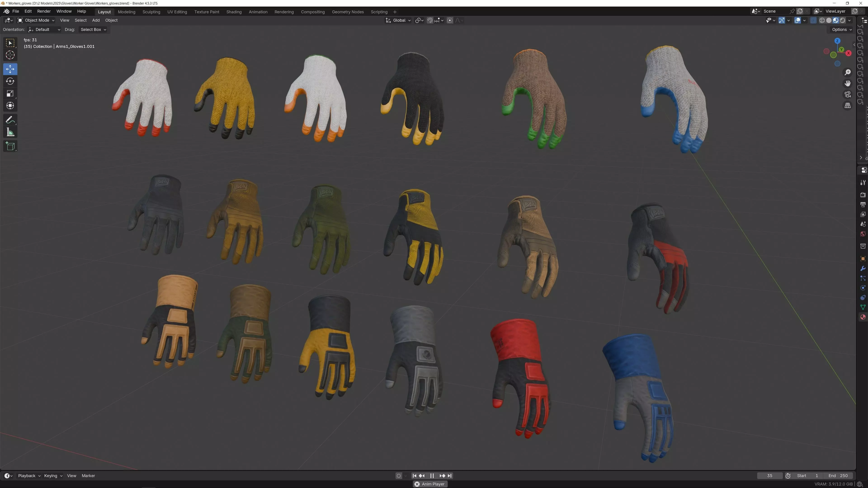
Task: Open the Render menu
Action: (x=44, y=12)
